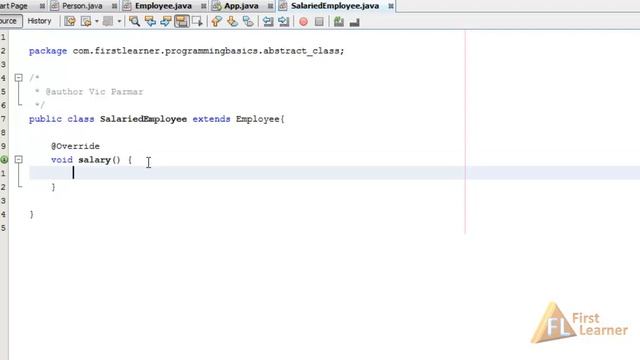The height and width of the screenshot is (360, 640).
Task: Click Person.java tab file icon
Action: [54, 6]
